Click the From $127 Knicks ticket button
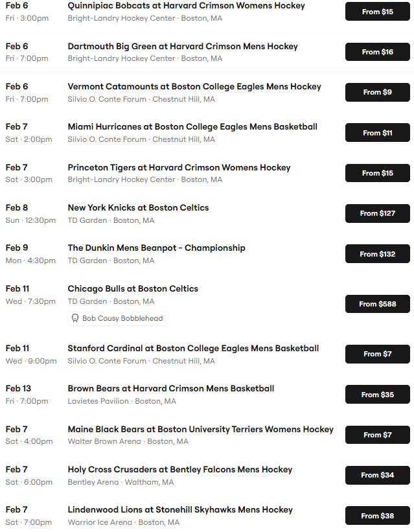Viewport: 414px width, 532px height. click(377, 213)
